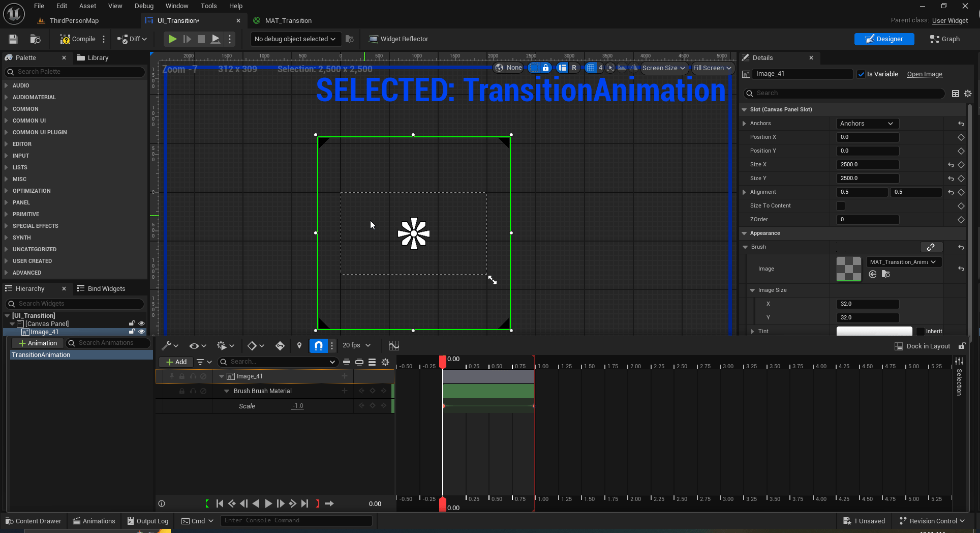Open Screen Size dropdown
980x533 pixels.
pos(663,68)
